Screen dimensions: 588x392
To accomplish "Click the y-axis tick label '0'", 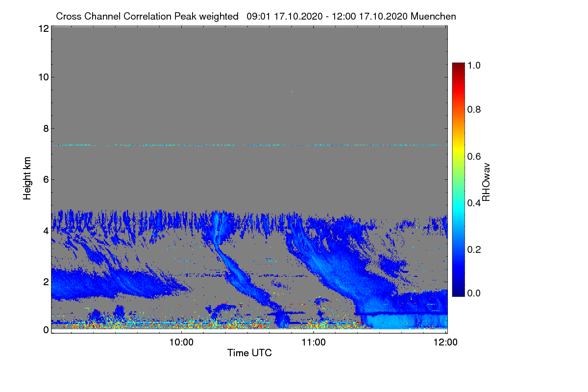I will click(46, 330).
